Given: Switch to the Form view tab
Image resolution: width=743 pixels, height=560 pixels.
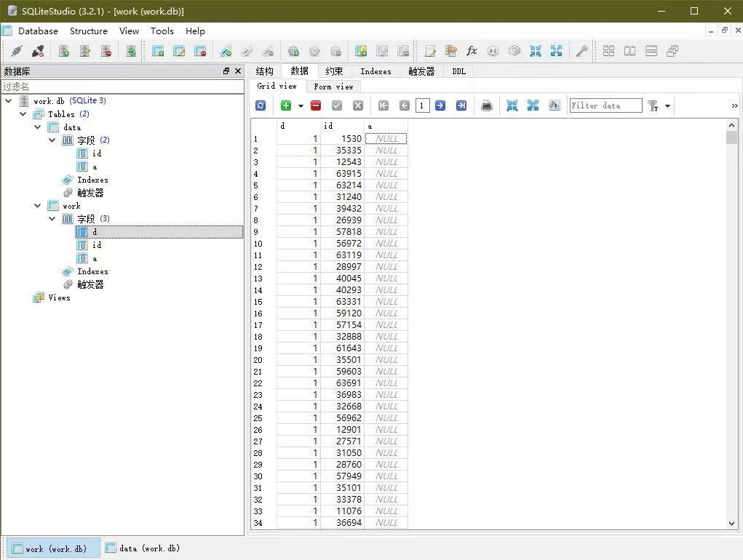Looking at the screenshot, I should 333,87.
